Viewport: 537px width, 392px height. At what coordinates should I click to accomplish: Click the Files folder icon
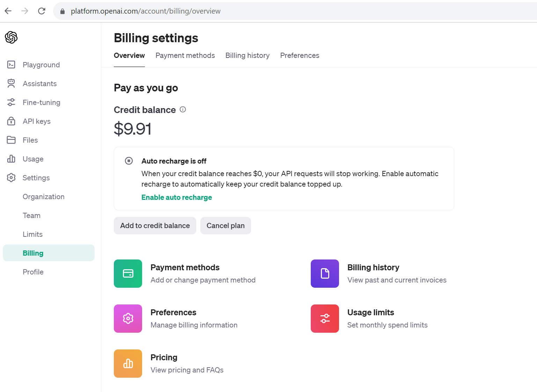click(11, 140)
